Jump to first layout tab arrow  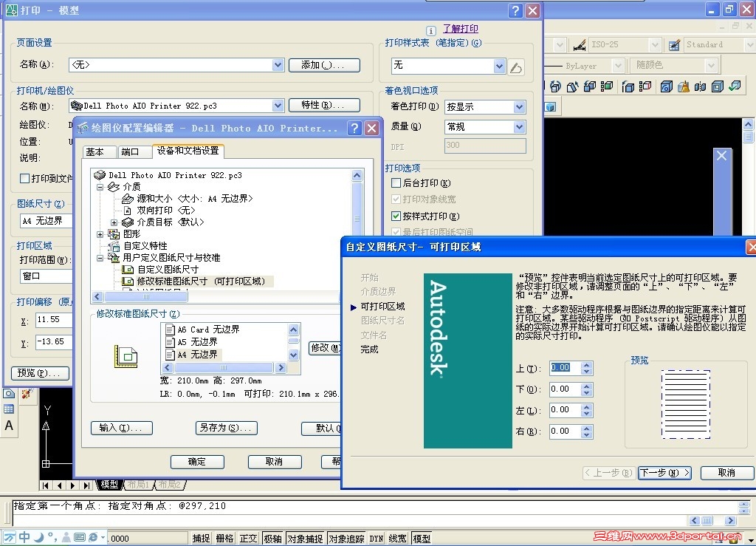pos(45,485)
